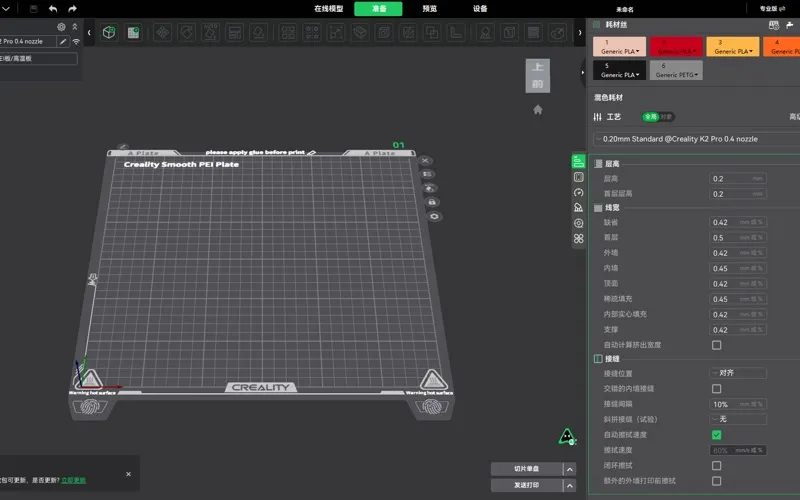Click the 层高 value field 0.2
This screenshot has width=800, height=500.
point(738,179)
